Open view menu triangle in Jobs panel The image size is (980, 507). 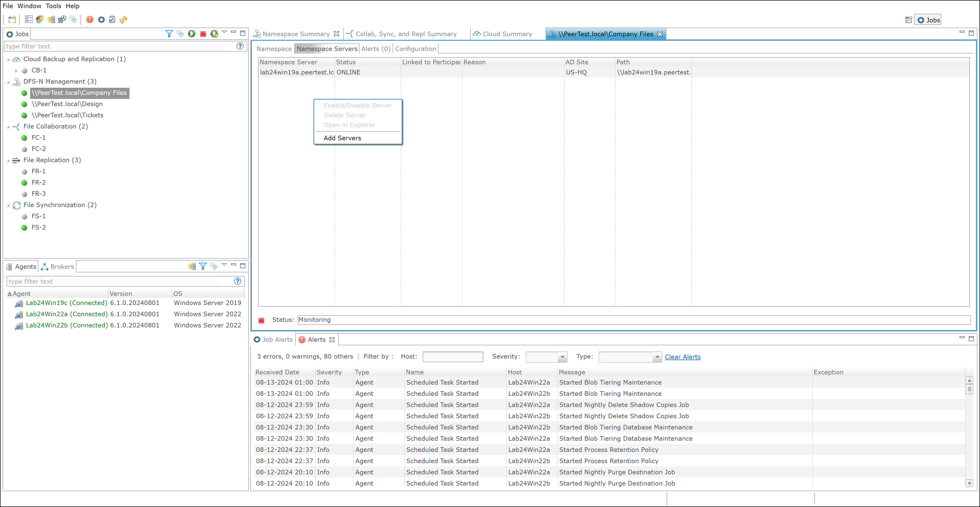click(224, 32)
